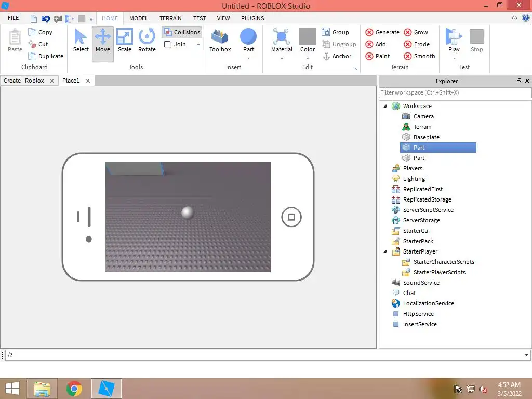Switch to the Create - Roblox tab
The height and width of the screenshot is (399, 532).
(x=24, y=81)
